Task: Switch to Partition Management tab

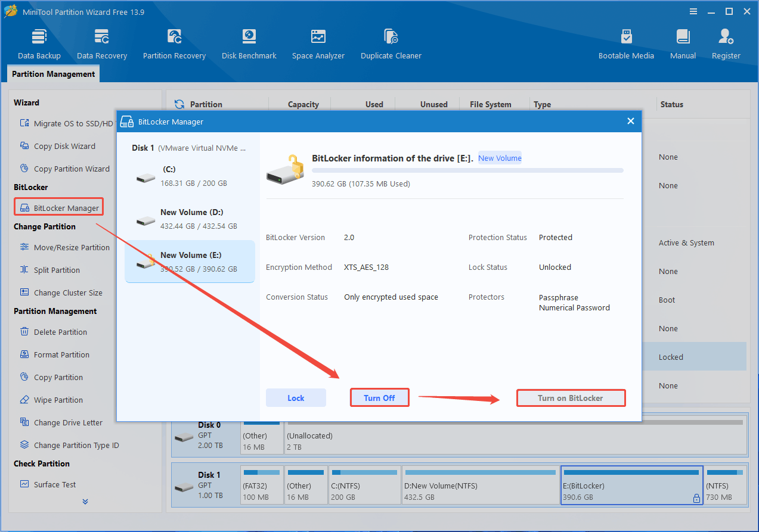Action: pyautogui.click(x=53, y=74)
